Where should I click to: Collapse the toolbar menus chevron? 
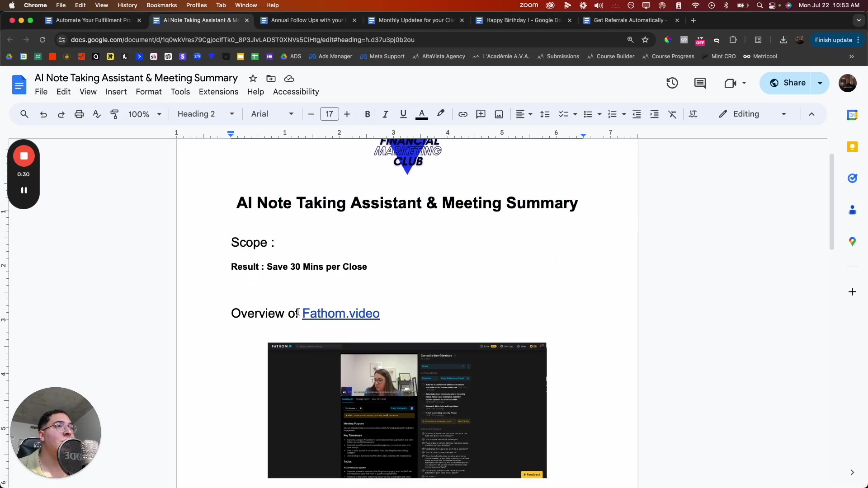(811, 114)
